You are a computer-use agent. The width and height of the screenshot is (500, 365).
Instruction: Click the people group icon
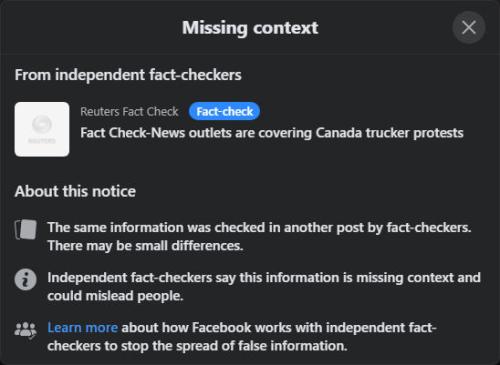tap(25, 330)
